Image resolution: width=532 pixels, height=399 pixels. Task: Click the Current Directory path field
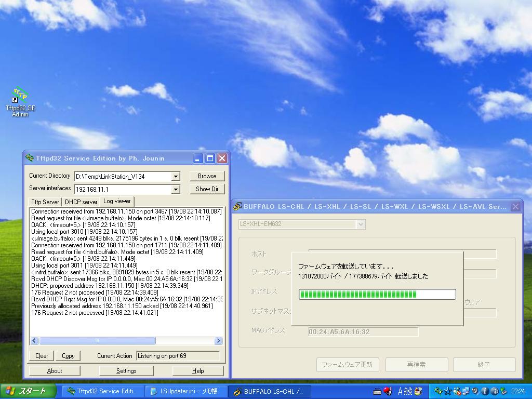[123, 177]
